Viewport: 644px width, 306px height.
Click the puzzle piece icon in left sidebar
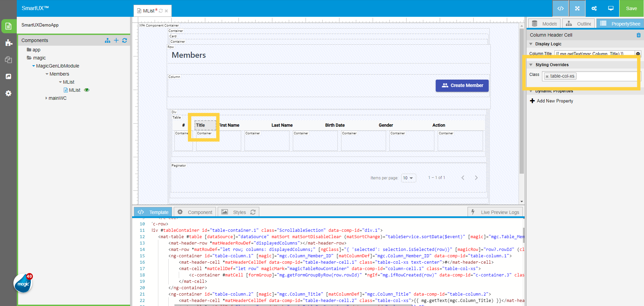pyautogui.click(x=9, y=43)
